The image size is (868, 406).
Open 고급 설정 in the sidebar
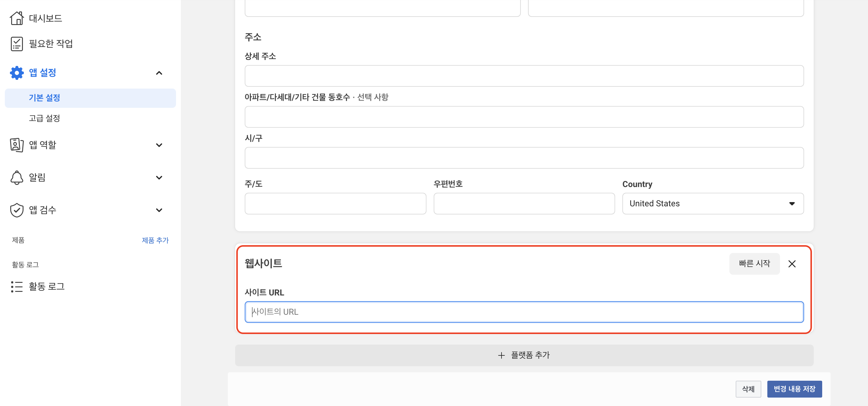(x=45, y=118)
